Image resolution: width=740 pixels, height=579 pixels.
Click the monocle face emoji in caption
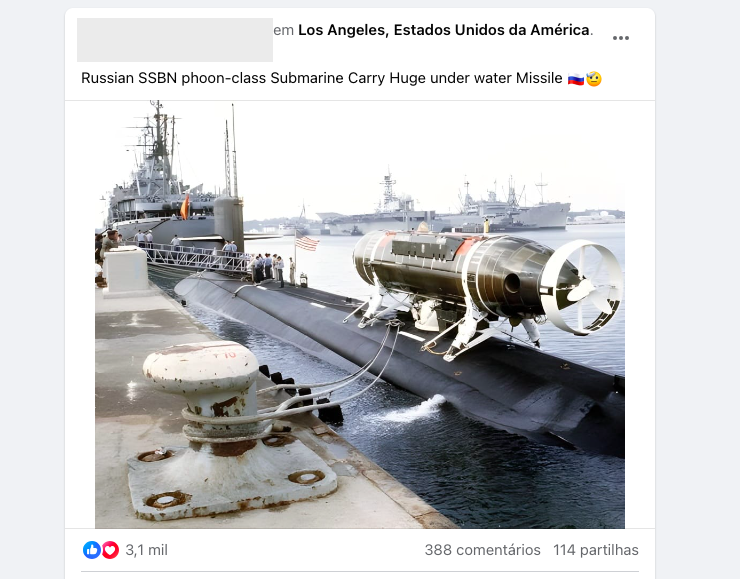[594, 78]
